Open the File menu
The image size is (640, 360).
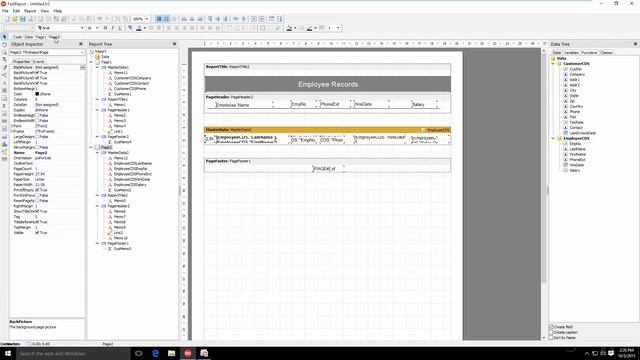(5, 11)
